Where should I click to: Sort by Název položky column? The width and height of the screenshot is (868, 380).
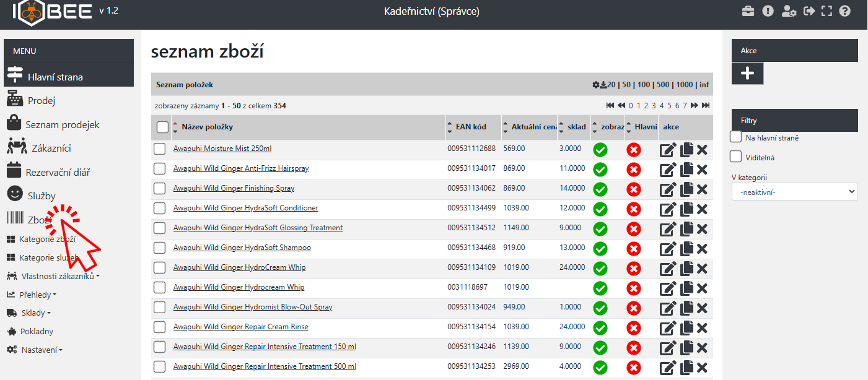[207, 127]
